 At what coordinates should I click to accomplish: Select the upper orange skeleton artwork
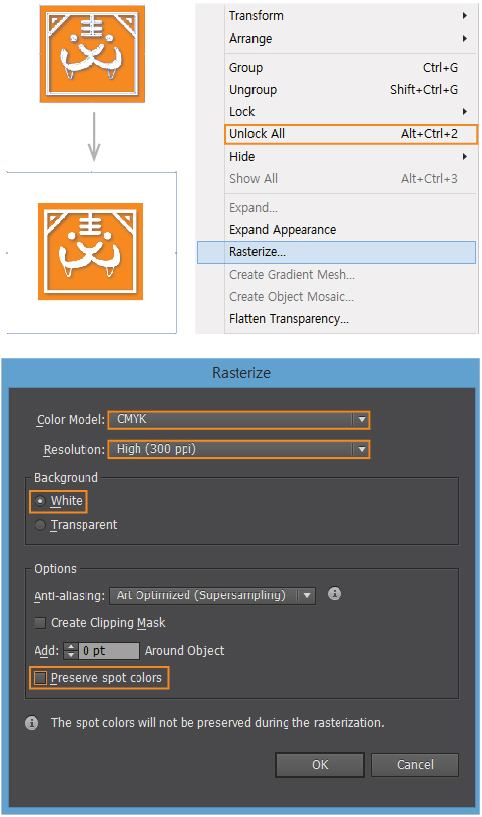pos(92,54)
